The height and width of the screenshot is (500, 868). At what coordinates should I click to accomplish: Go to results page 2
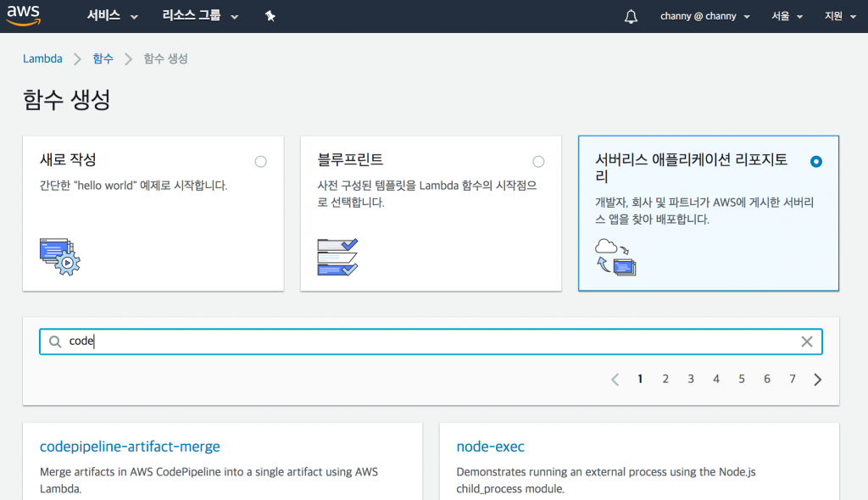665,380
